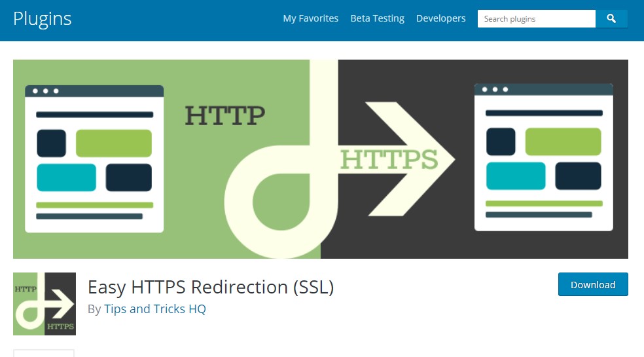Screen dimensions: 644x357
Task: Visit the Tips and Tricks HQ author link
Action: tap(154, 309)
